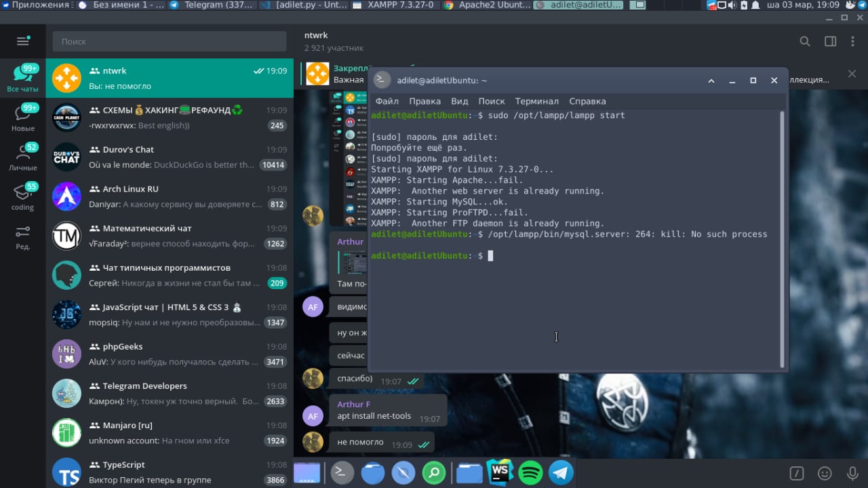Open the dock file manager blue folder
This screenshot has height=488, width=868.
pyautogui.click(x=373, y=472)
